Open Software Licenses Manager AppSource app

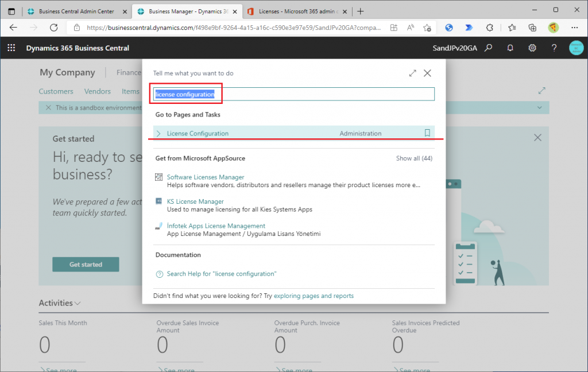coord(205,177)
